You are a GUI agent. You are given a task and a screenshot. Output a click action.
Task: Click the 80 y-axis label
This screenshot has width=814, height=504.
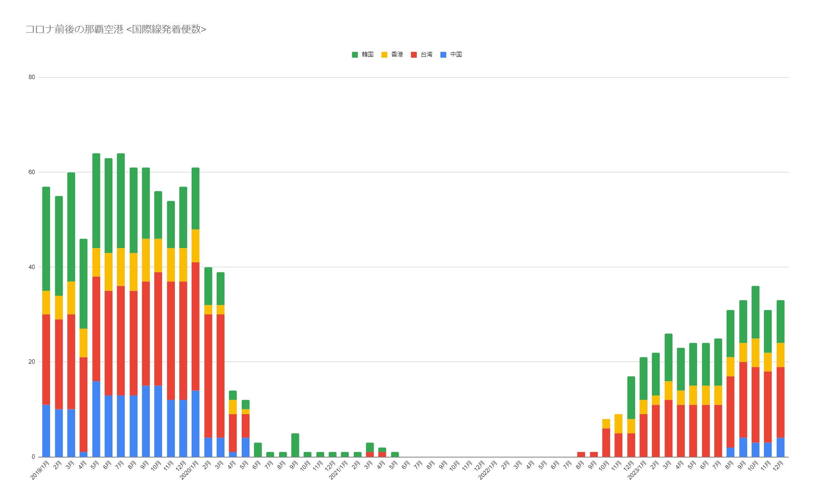32,77
